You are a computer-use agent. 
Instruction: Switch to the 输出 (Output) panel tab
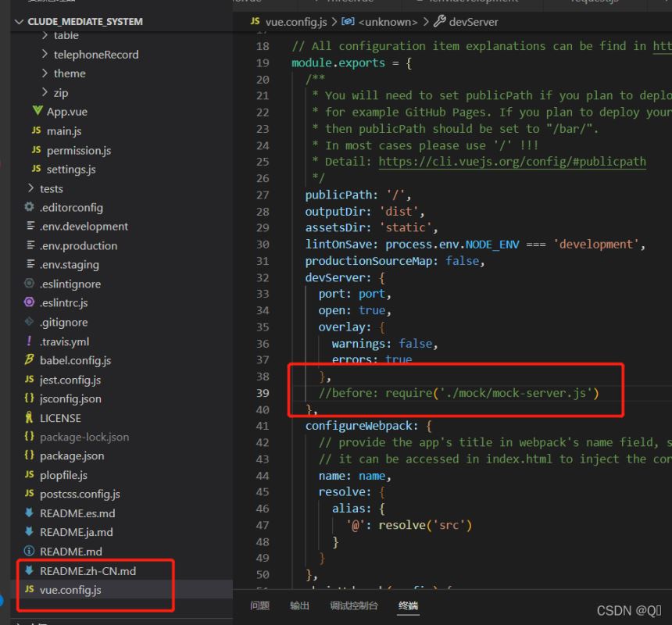(x=299, y=605)
